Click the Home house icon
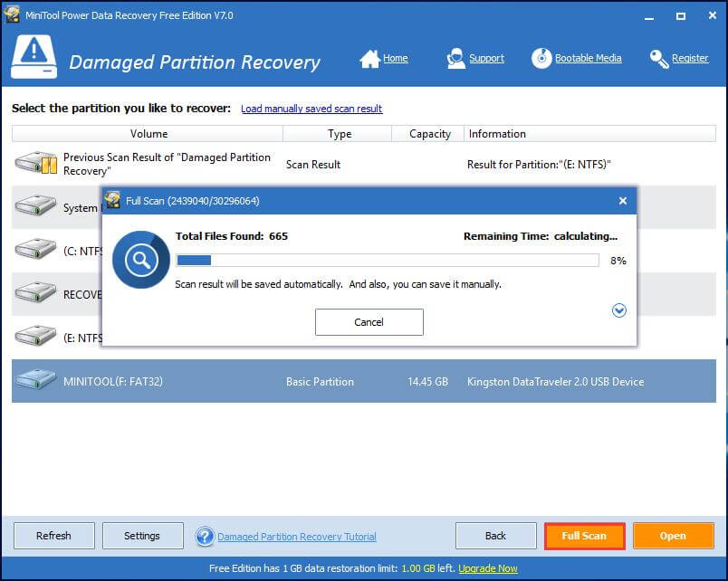 [x=369, y=59]
